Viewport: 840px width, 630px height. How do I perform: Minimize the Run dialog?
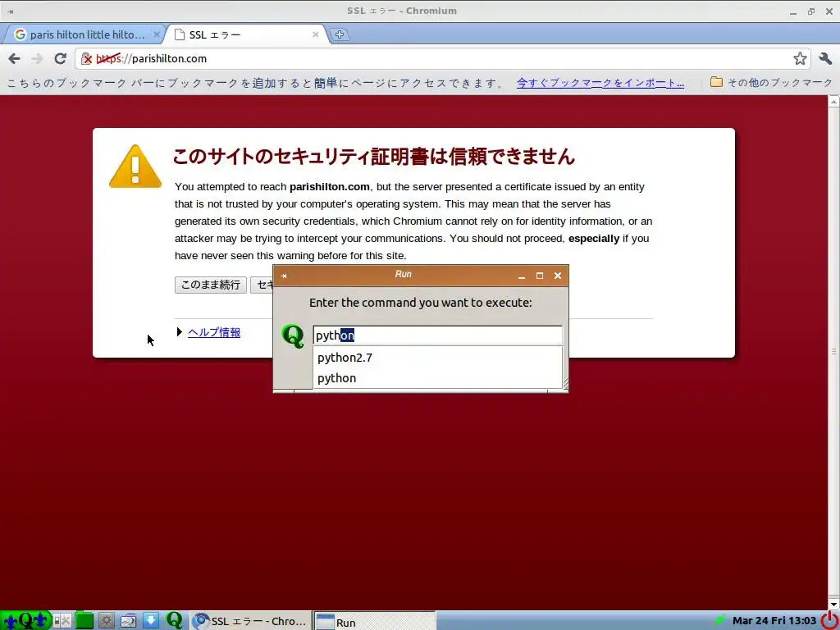click(521, 276)
